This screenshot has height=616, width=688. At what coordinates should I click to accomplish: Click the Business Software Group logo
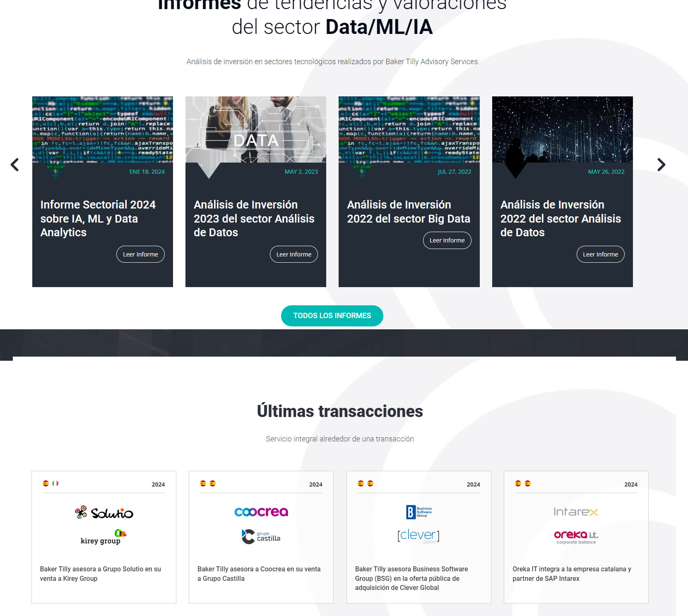pos(419,512)
